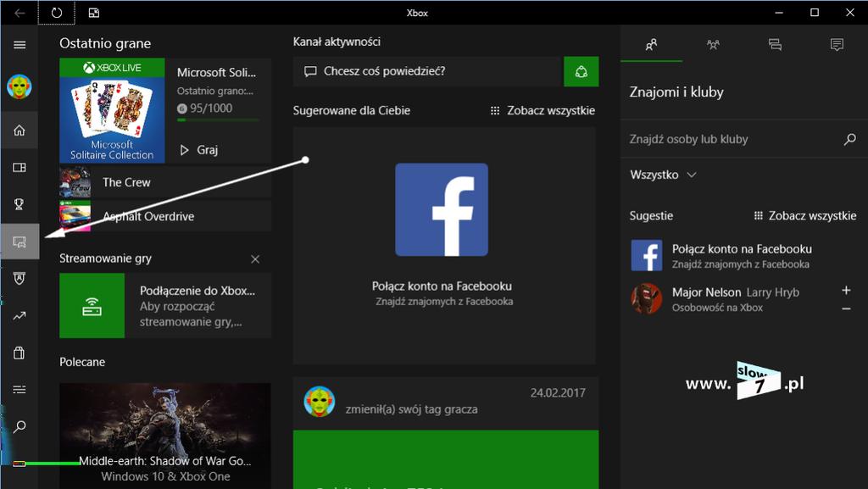868x489 pixels.
Task: Open Store bag icon in sidebar
Action: tap(19, 353)
